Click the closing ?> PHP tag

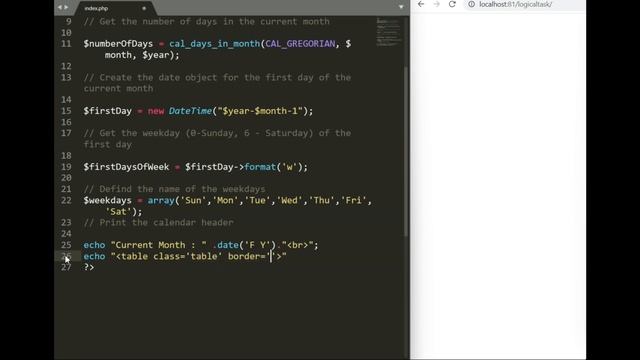pos(89,267)
